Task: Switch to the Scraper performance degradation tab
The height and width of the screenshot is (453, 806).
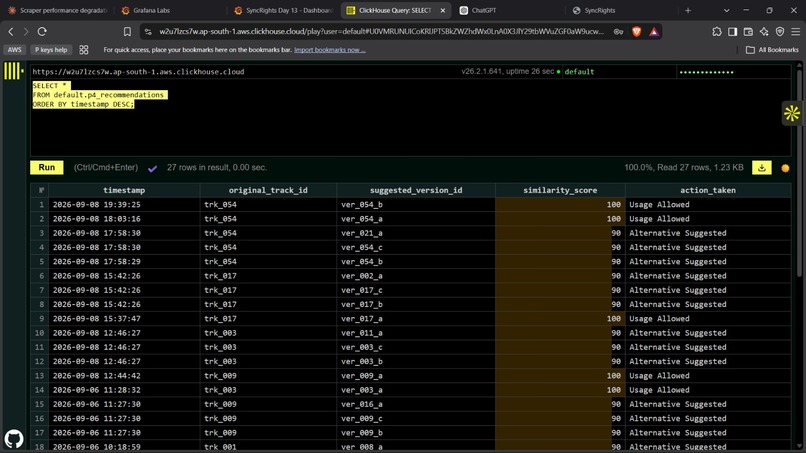Action: click(x=58, y=10)
